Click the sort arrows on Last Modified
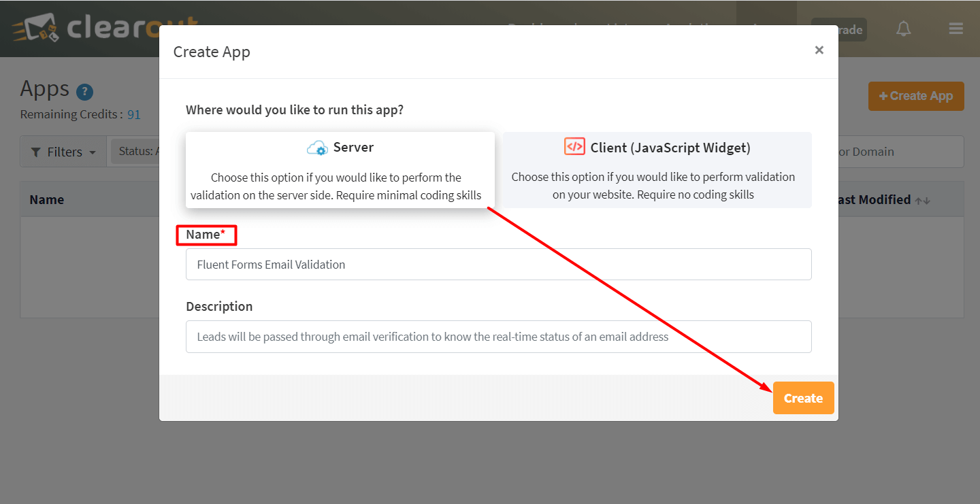 (x=921, y=200)
